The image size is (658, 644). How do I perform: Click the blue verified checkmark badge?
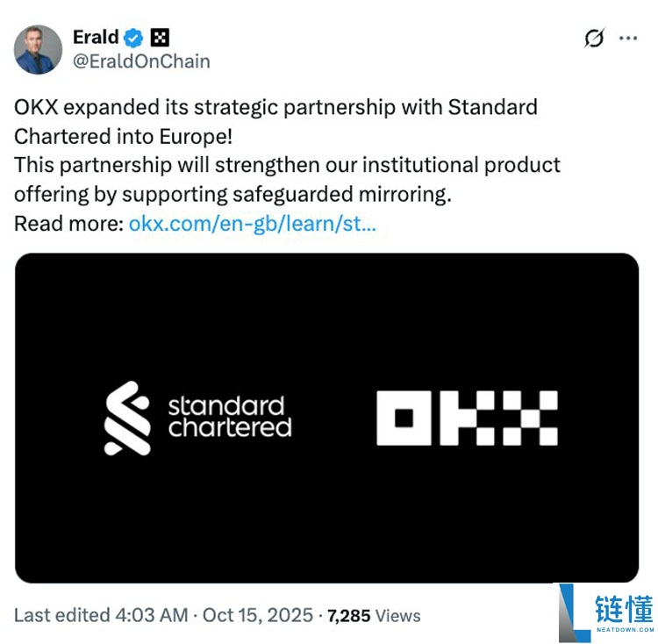click(134, 38)
